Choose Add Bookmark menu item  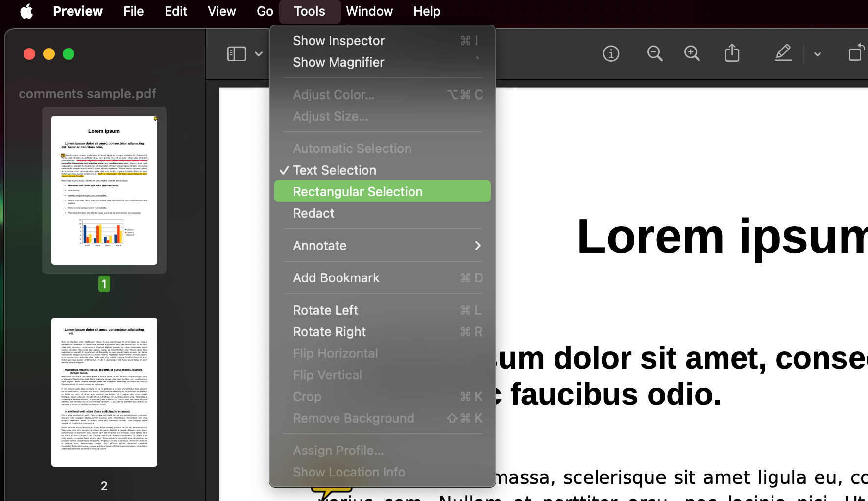tap(383, 278)
